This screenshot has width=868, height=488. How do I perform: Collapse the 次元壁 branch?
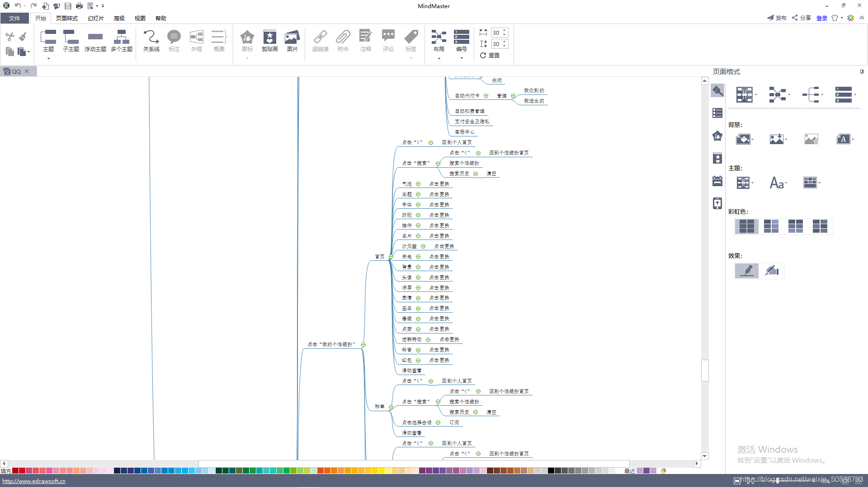423,246
